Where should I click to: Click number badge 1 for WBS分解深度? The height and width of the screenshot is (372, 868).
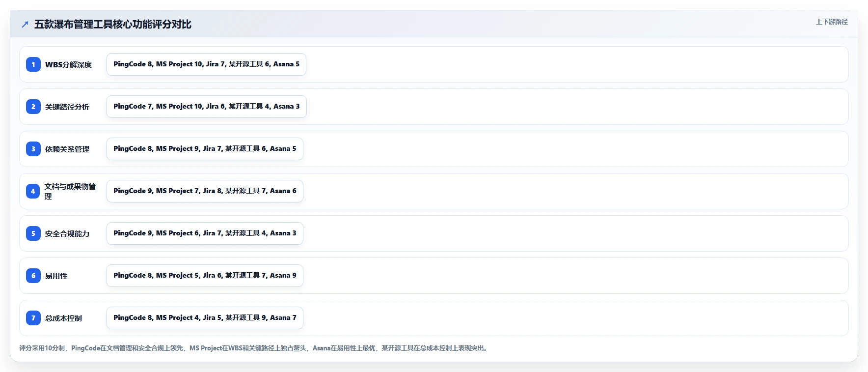[33, 64]
